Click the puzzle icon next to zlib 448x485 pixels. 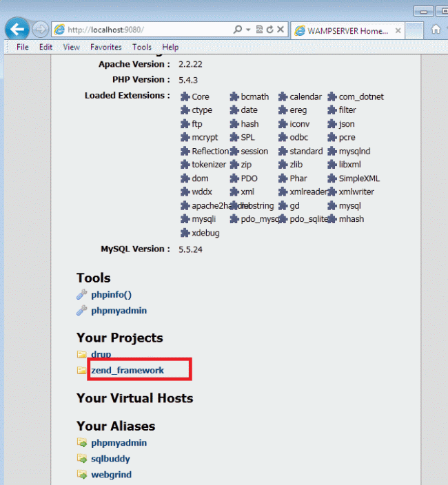283,164
